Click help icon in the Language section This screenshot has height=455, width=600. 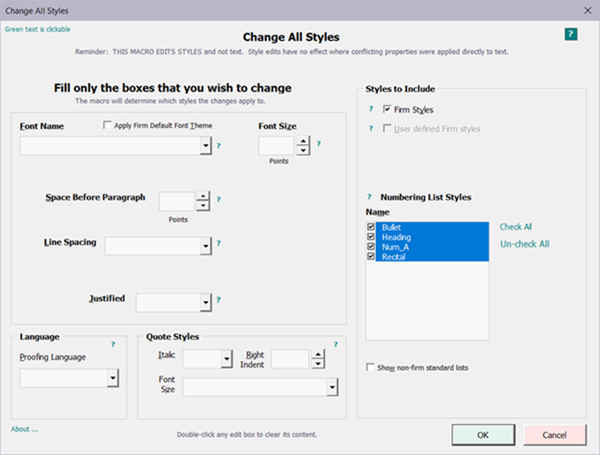tap(112, 344)
